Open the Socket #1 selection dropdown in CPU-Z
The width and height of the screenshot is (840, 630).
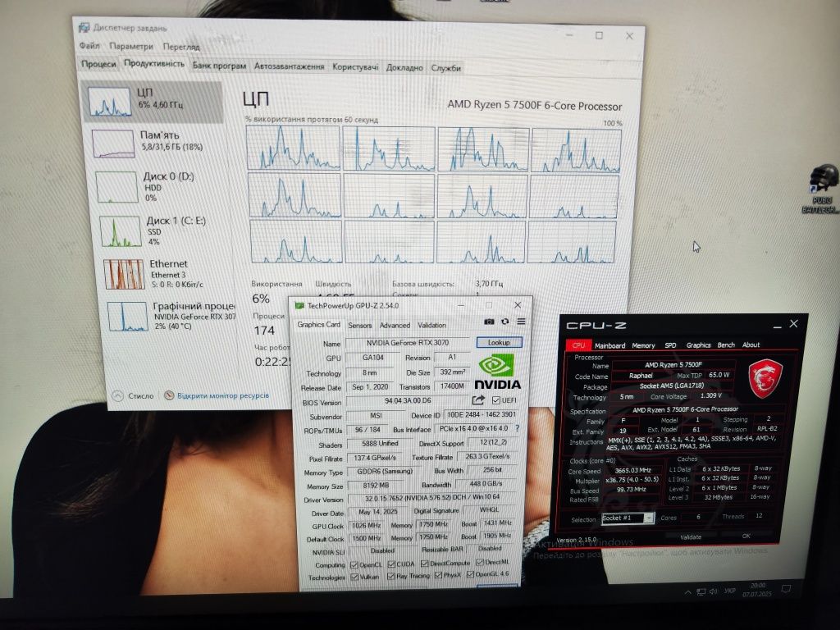coord(628,518)
